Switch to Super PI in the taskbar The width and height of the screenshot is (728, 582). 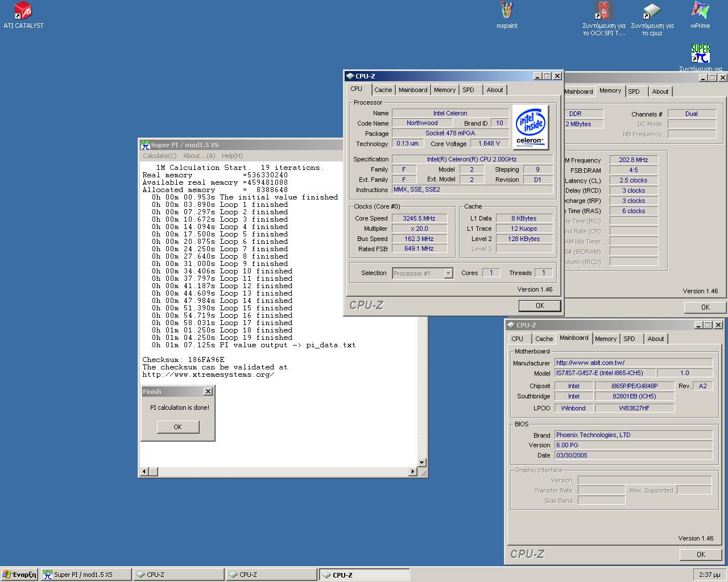click(86, 575)
